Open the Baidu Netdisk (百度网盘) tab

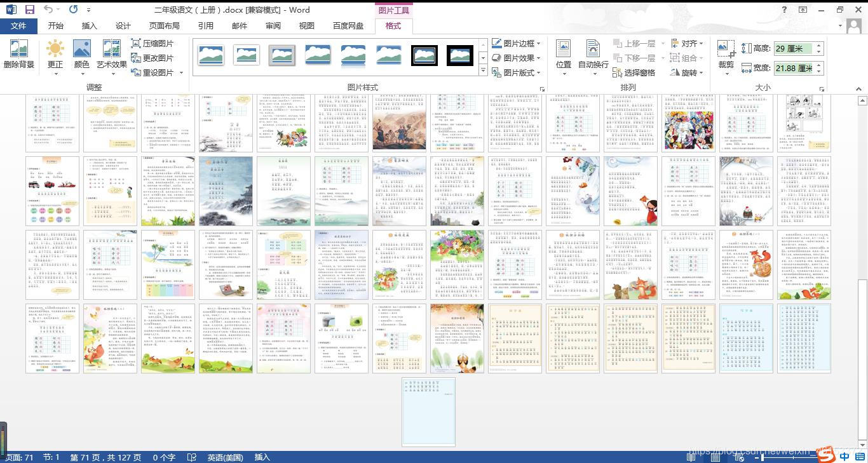tap(348, 26)
